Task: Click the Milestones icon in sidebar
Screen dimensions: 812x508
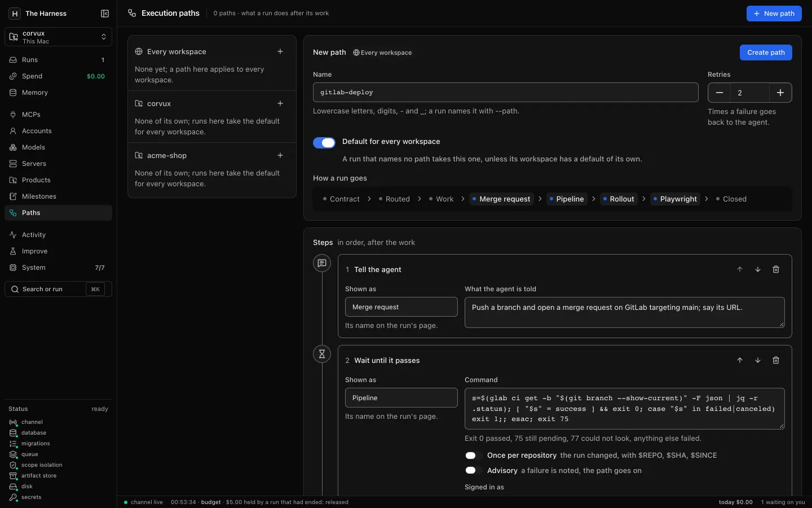Action: [13, 196]
